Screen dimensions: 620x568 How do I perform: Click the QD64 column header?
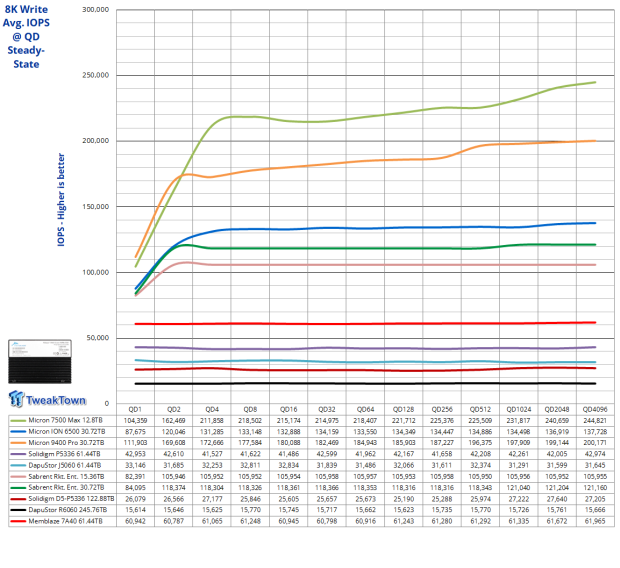[x=365, y=409]
